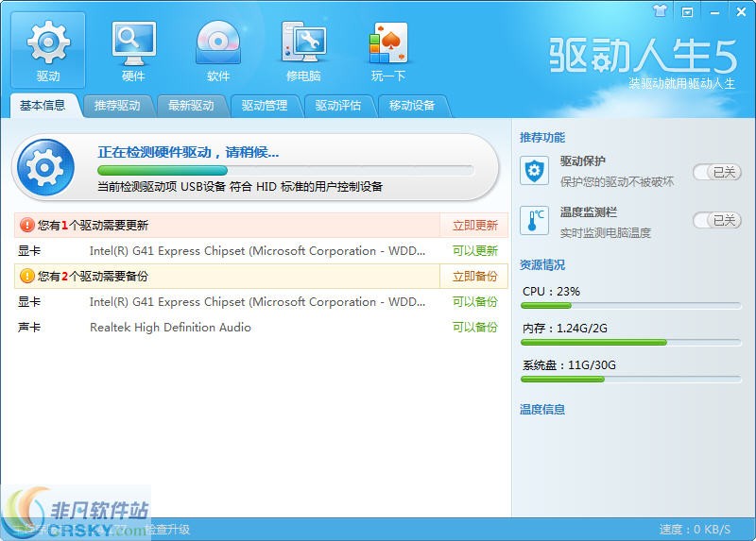Screen dimensions: 756x541
Task: Click the 内存 usage bar
Action: click(x=631, y=342)
